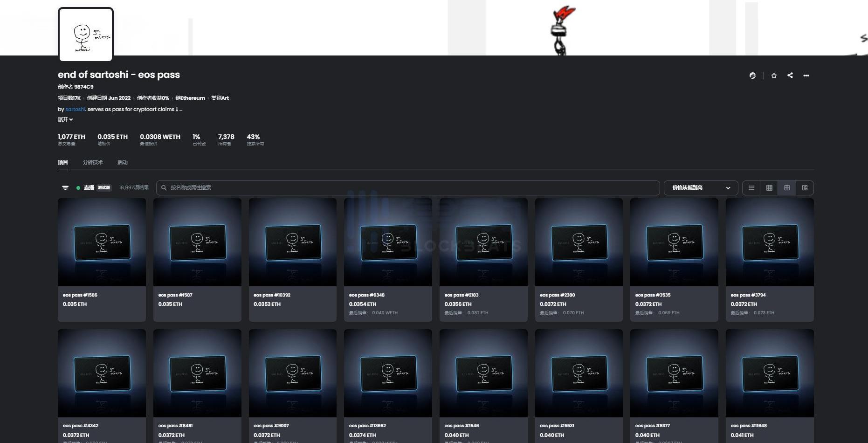
Task: Click creator address 9874C9
Action: pyautogui.click(x=84, y=87)
